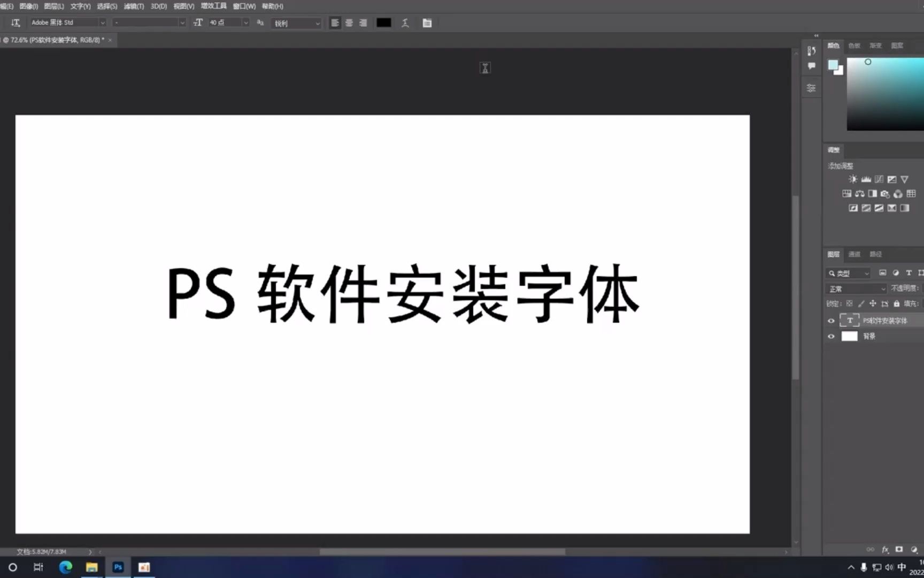Center align text
Viewport: 924px width, 578px height.
[x=349, y=23]
